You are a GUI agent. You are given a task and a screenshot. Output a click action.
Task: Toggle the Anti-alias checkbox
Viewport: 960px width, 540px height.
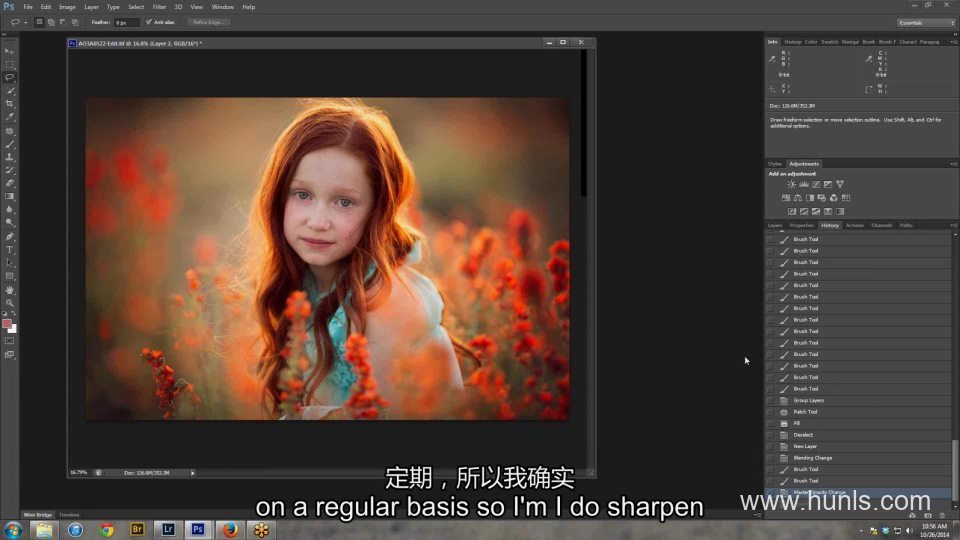tap(149, 22)
